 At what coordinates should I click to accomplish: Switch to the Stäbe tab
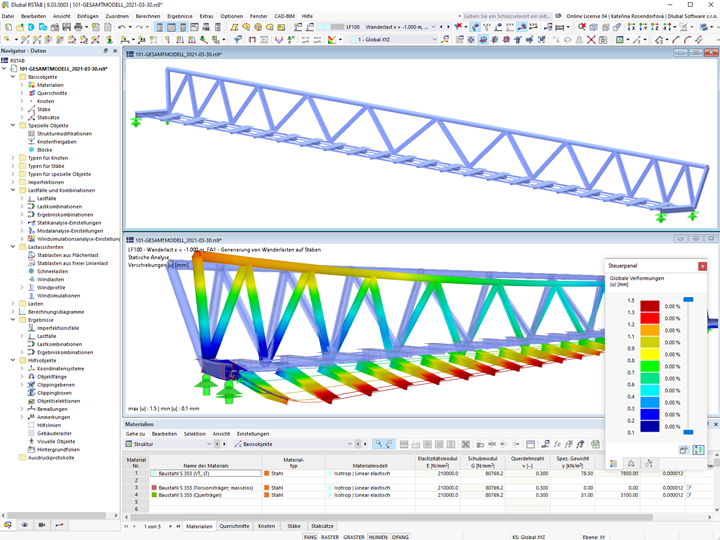click(x=293, y=526)
